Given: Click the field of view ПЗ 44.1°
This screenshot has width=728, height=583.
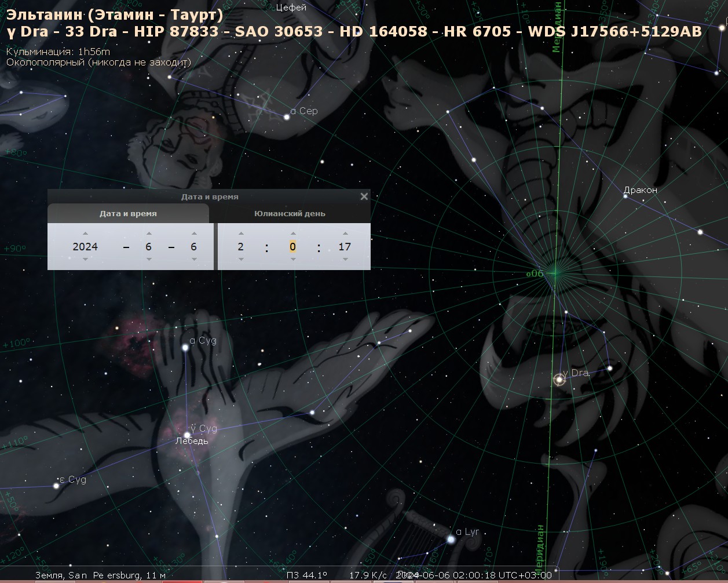Looking at the screenshot, I should 307,575.
